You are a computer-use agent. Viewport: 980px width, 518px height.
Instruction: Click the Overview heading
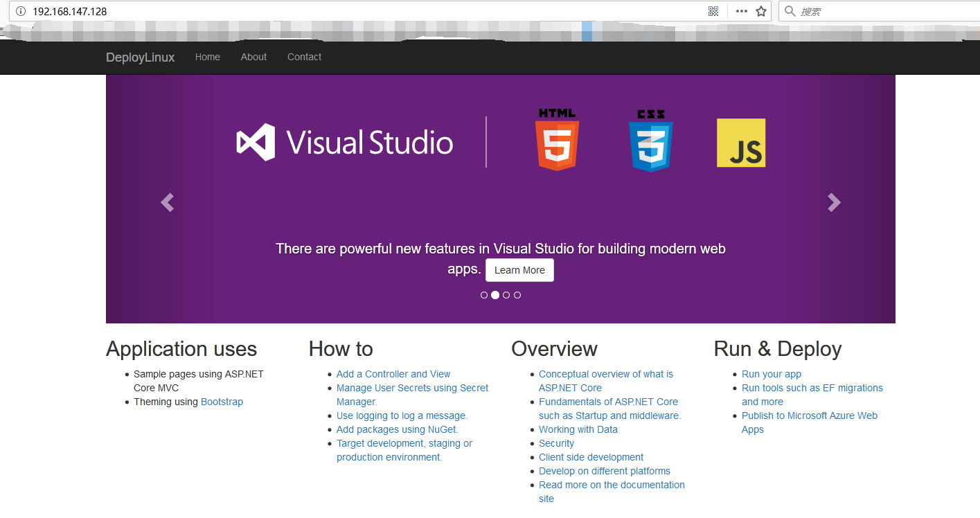point(554,349)
